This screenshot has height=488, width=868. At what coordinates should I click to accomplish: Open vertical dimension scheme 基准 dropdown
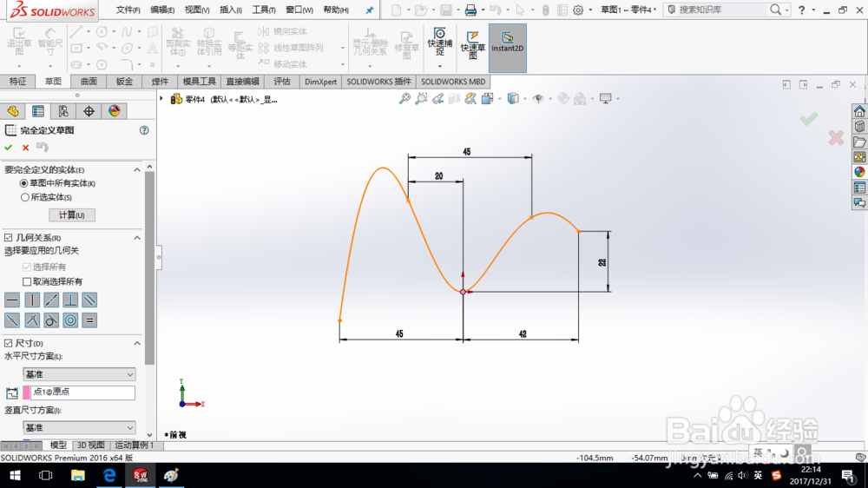(x=79, y=427)
